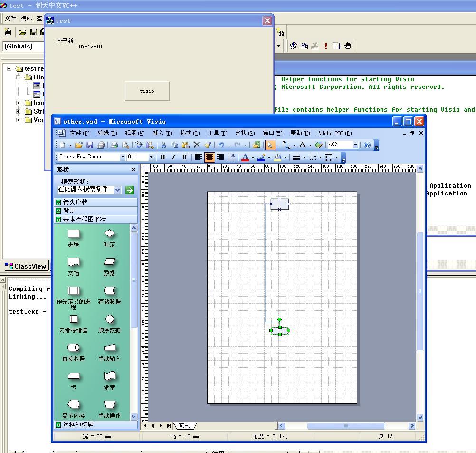Viewport: 476px width, 453px height.
Task: Click the Delete X icon in Visio toolbar
Action: (197, 145)
